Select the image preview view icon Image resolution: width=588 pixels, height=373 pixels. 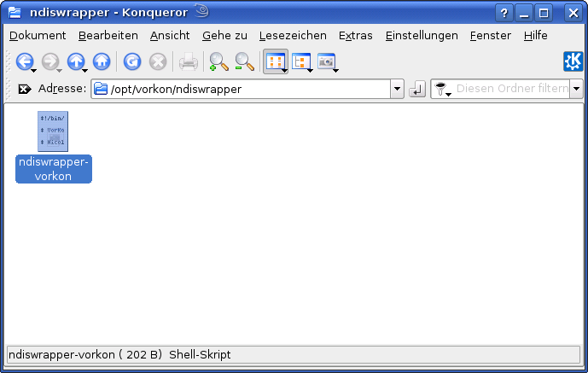pos(326,61)
